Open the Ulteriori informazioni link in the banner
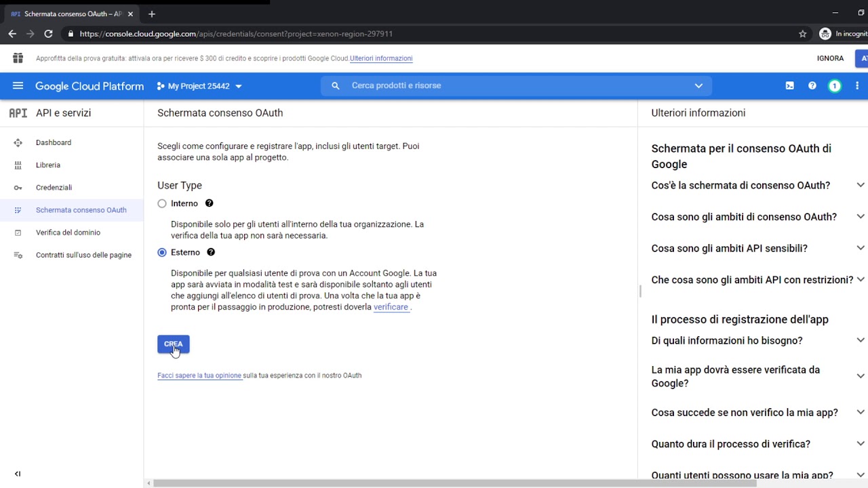The height and width of the screenshot is (488, 868). click(x=381, y=58)
